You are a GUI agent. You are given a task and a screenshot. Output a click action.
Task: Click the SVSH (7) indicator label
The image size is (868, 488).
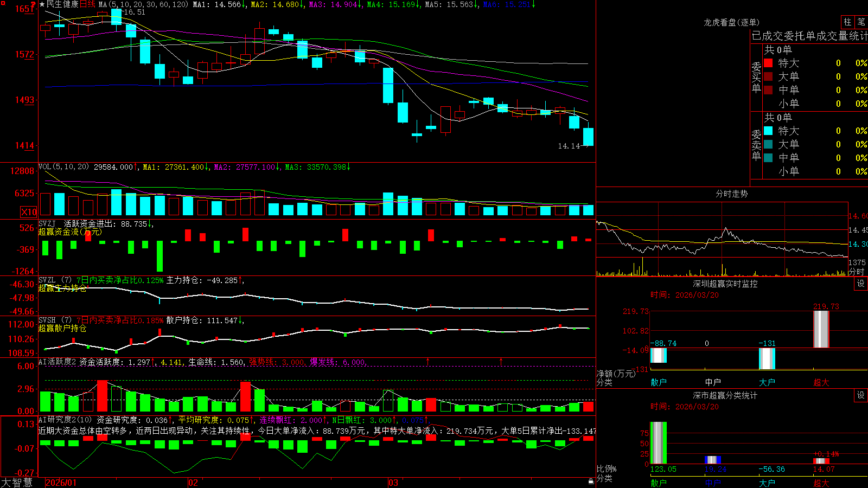point(55,320)
